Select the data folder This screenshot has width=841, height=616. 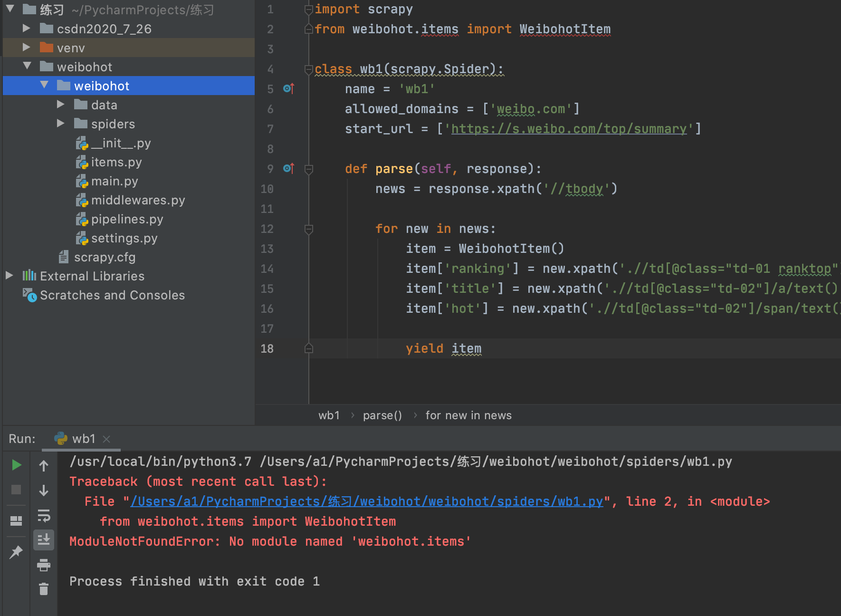[x=104, y=105]
